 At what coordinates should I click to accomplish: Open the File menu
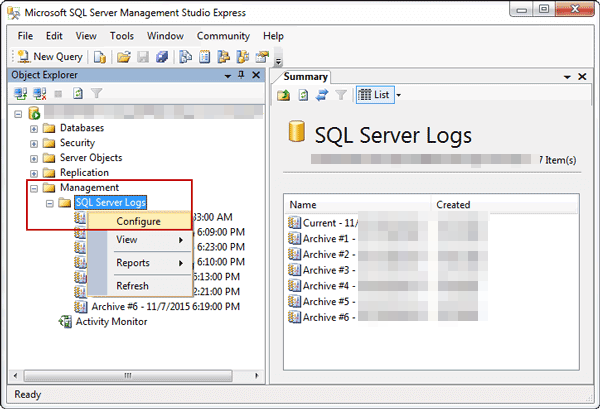(25, 36)
